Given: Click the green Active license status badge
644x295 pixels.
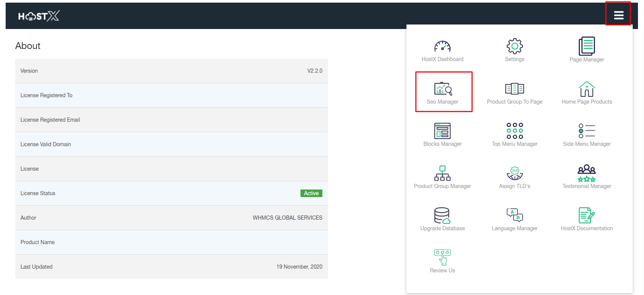Looking at the screenshot, I should 311,193.
